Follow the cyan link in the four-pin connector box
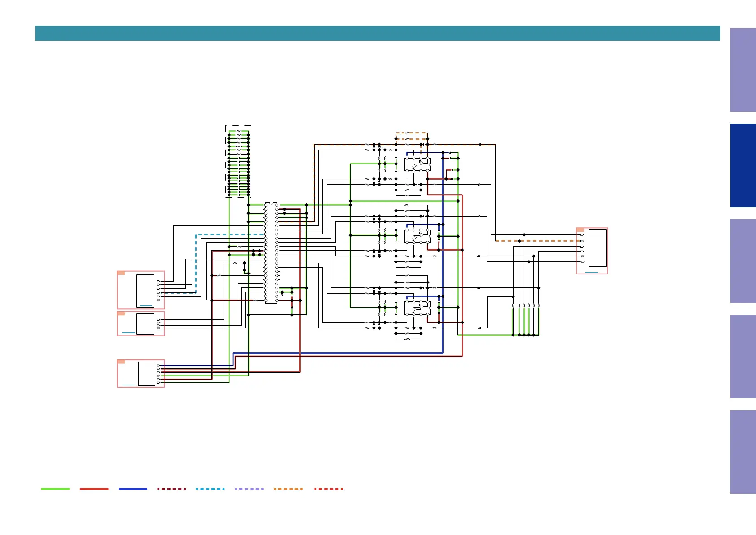 [128, 332]
